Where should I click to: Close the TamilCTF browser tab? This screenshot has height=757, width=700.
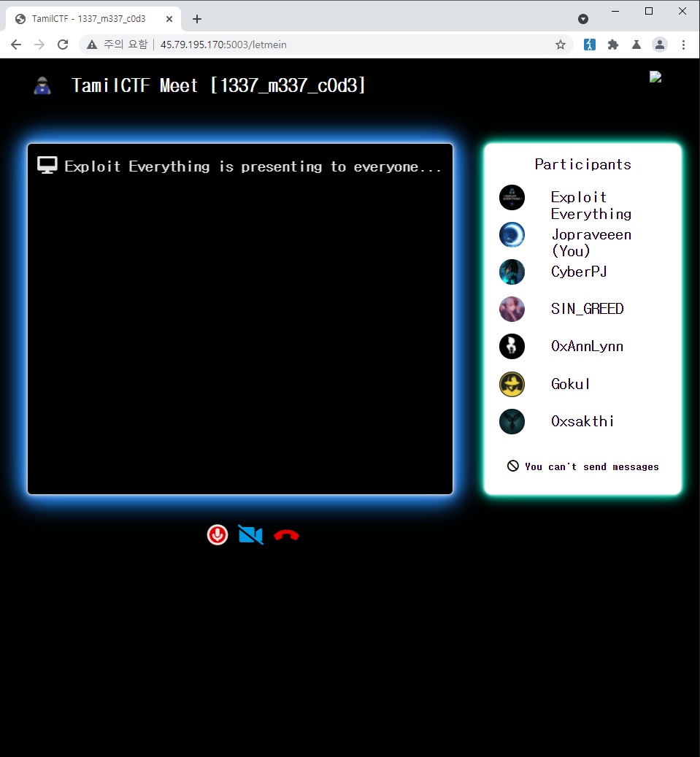[x=169, y=19]
